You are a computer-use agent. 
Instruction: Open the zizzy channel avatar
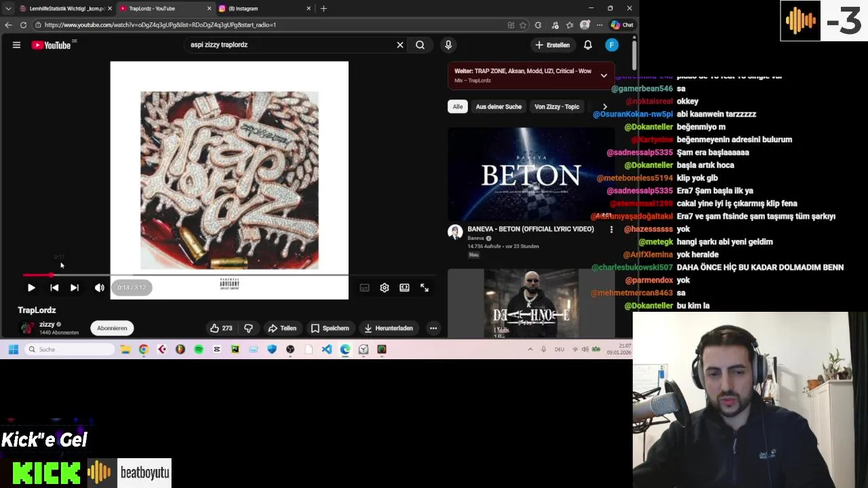pyautogui.click(x=27, y=328)
